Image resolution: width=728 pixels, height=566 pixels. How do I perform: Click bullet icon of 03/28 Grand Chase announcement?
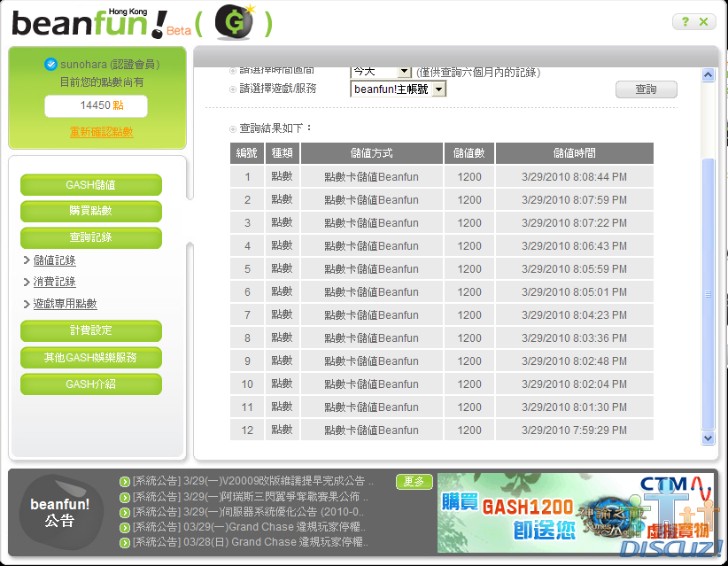coord(124,543)
